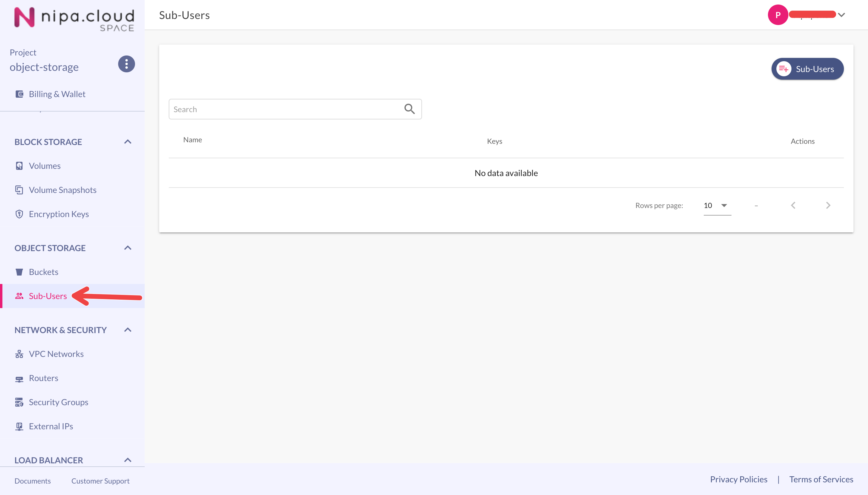Click the search magnifier icon
The width and height of the screenshot is (868, 495).
(x=410, y=109)
